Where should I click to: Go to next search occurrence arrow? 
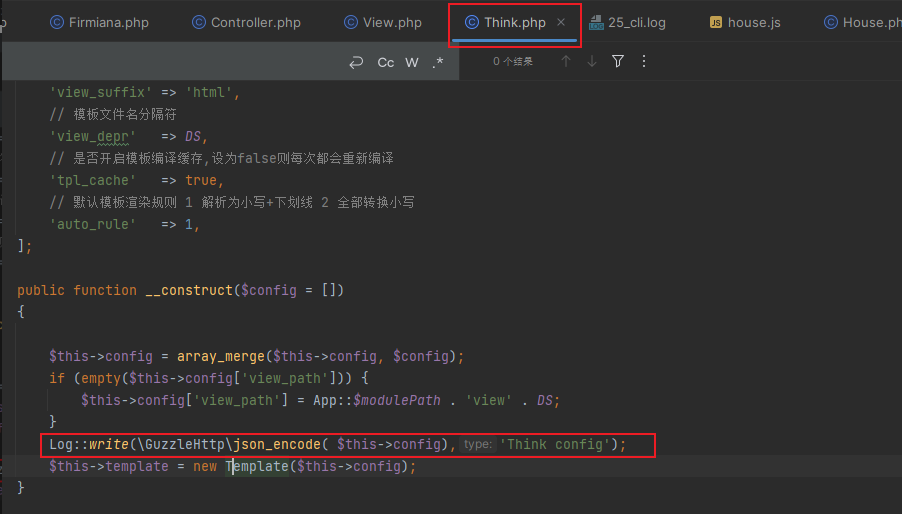[591, 61]
